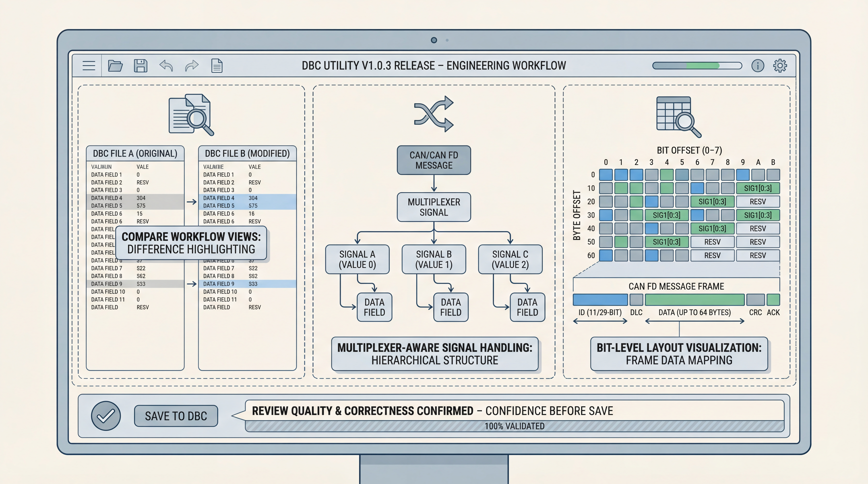Click the gray CRC segment of frame
Screen dimensions: 868x484
click(755, 300)
